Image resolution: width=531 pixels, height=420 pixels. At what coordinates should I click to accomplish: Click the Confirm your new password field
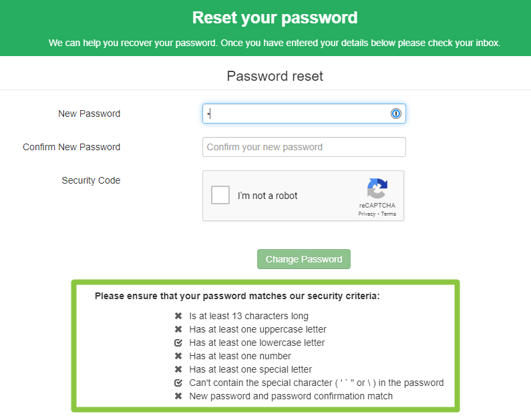point(304,147)
